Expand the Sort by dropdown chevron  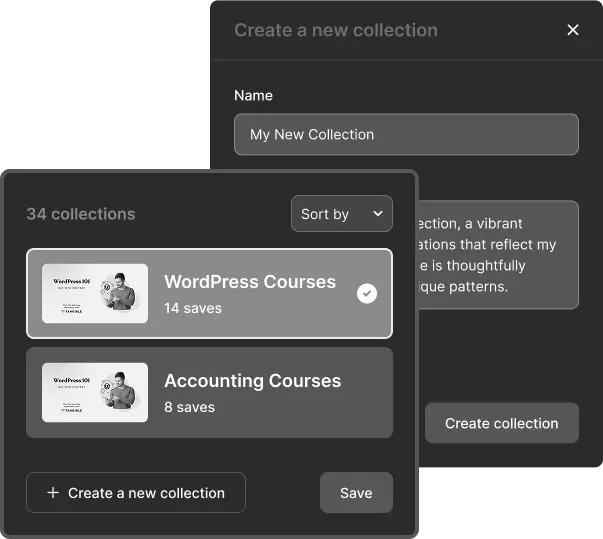click(377, 214)
